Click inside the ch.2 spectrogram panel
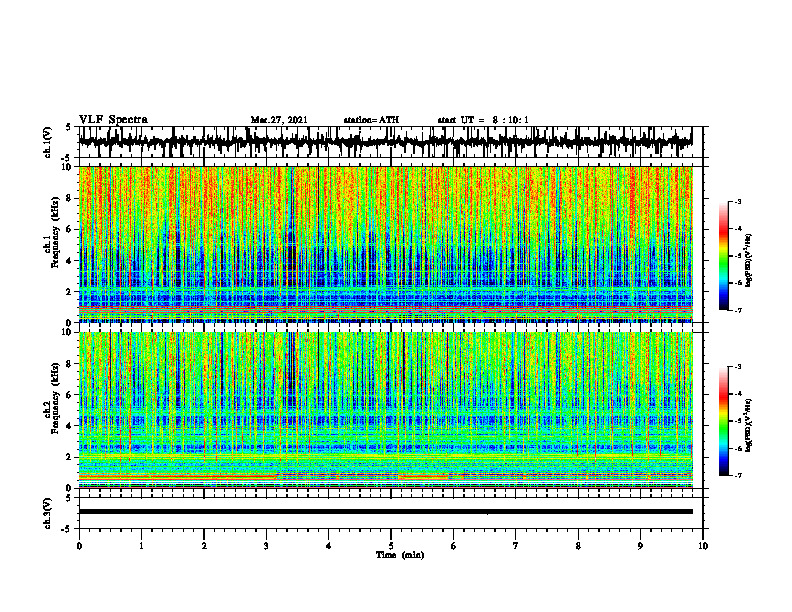This screenshot has width=792, height=612. coord(385,410)
